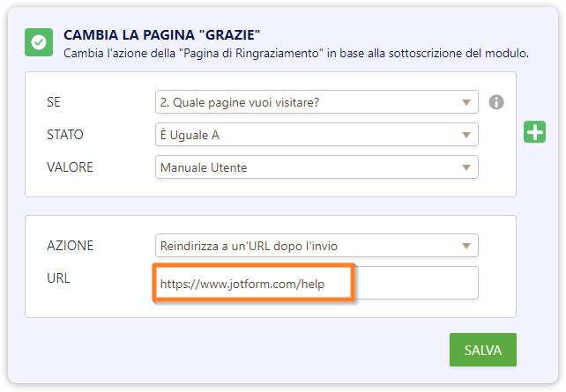Add a new condition with the green plus icon
The width and height of the screenshot is (566, 392).
tap(535, 133)
